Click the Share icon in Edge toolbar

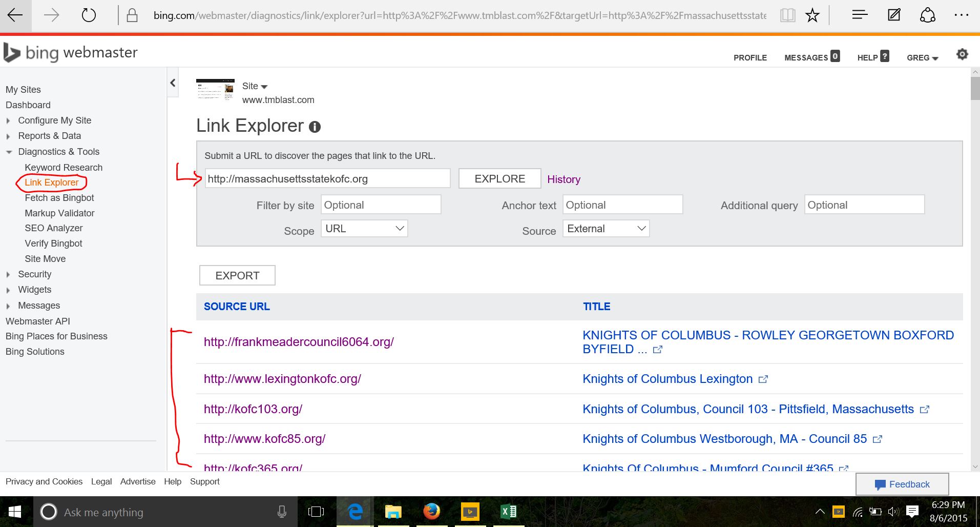[928, 15]
